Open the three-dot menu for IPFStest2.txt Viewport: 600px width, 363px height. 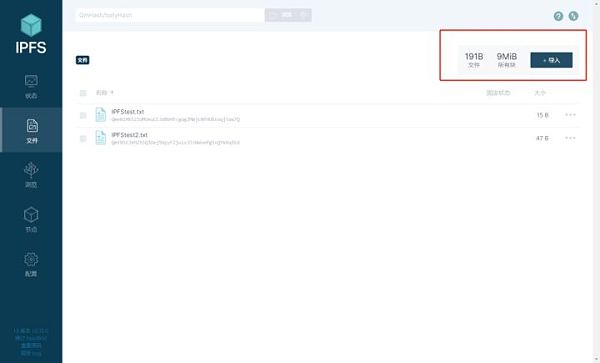coord(570,138)
